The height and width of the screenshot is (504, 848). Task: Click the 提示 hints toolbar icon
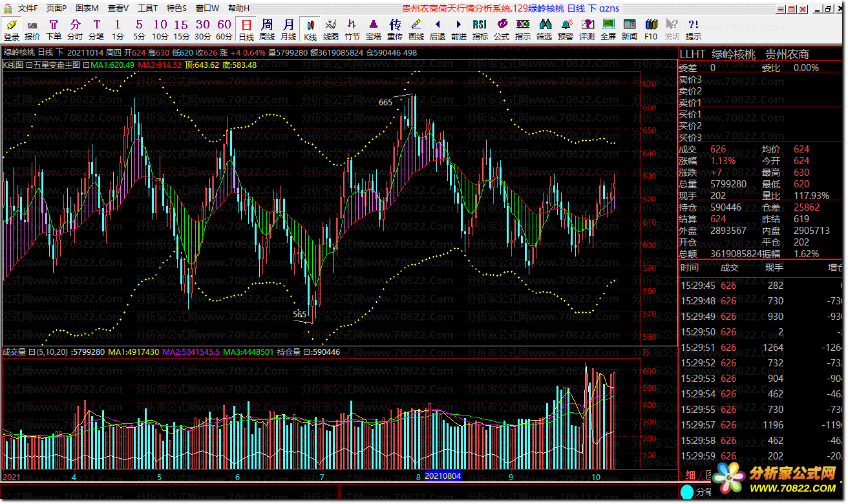tap(694, 29)
